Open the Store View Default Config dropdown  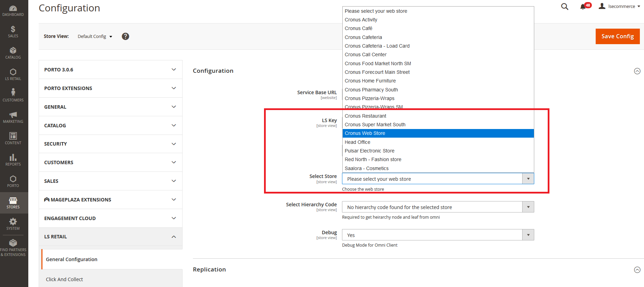(x=95, y=37)
